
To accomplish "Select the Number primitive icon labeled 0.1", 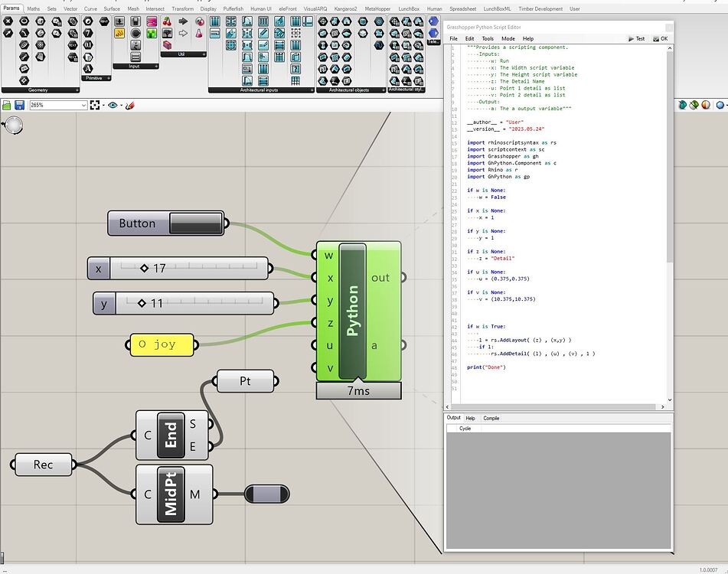I will click(88, 44).
